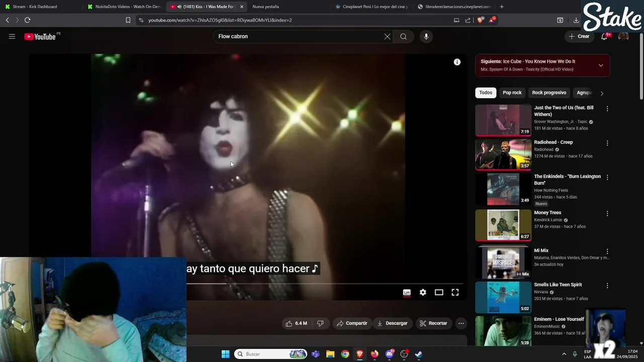Open the Mi Mix playlist thumbnail
Image resolution: width=644 pixels, height=362 pixels.
click(503, 262)
